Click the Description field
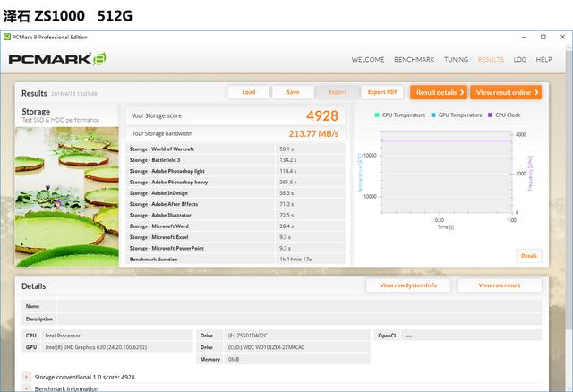Screen dimensions: 573x392 [x=299, y=319]
